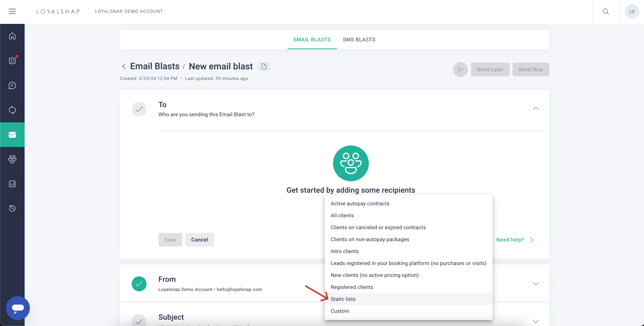Viewport: 644px width, 326px height.
Task: Open the tasks icon with the red notification dot
Action: point(12,60)
